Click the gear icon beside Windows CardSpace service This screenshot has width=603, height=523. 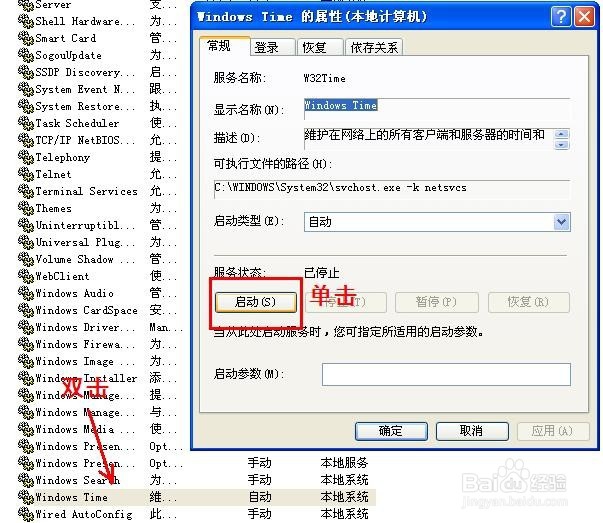point(26,310)
